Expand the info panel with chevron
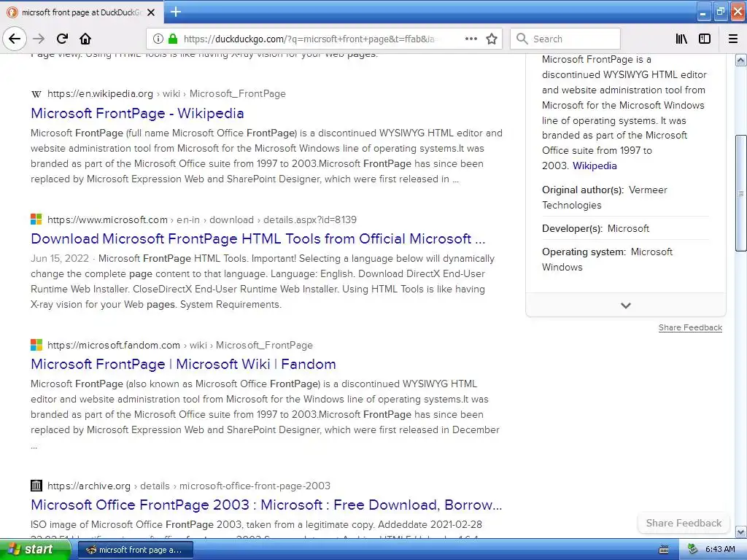 click(625, 306)
